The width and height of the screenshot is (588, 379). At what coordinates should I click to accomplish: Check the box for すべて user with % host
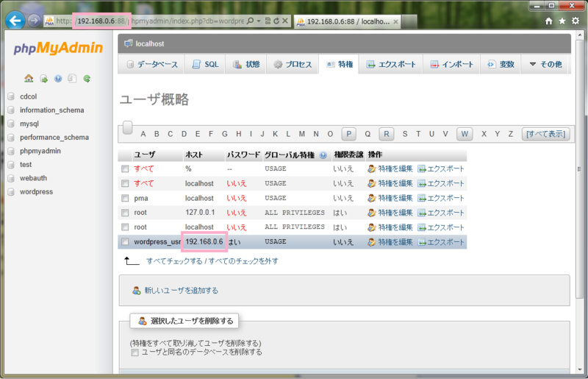coord(125,169)
